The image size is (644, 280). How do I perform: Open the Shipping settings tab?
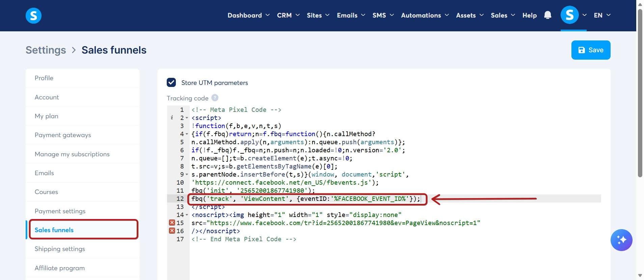pos(82,249)
